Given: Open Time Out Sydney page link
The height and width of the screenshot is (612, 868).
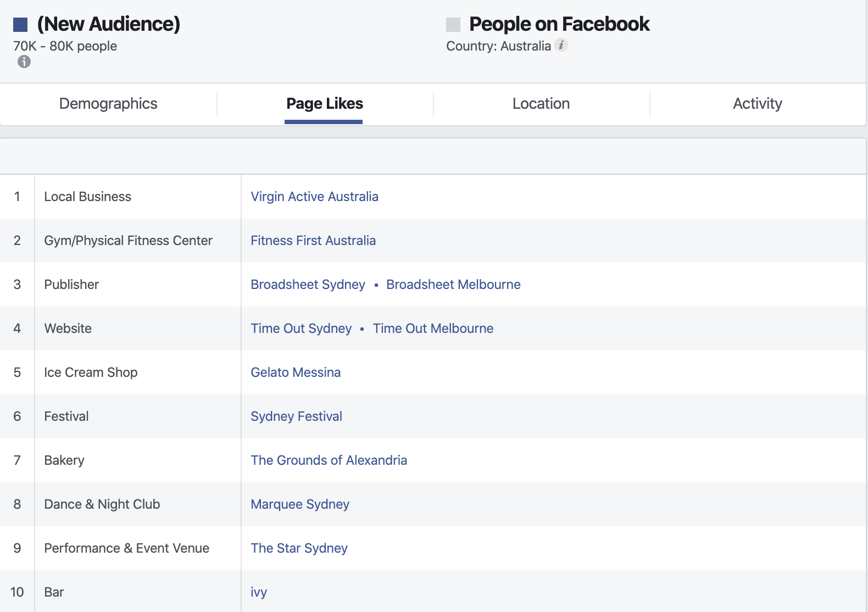Looking at the screenshot, I should pyautogui.click(x=301, y=329).
